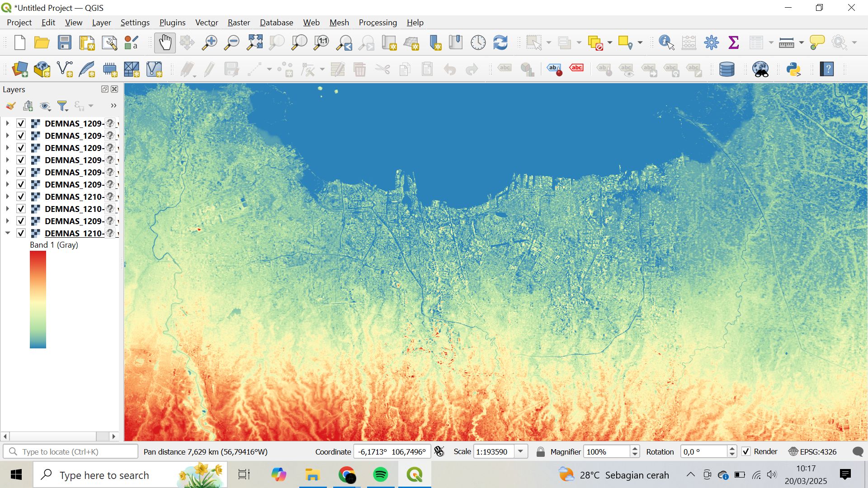Float the Layers panel with undock button
The width and height of the screenshot is (868, 488).
point(105,89)
